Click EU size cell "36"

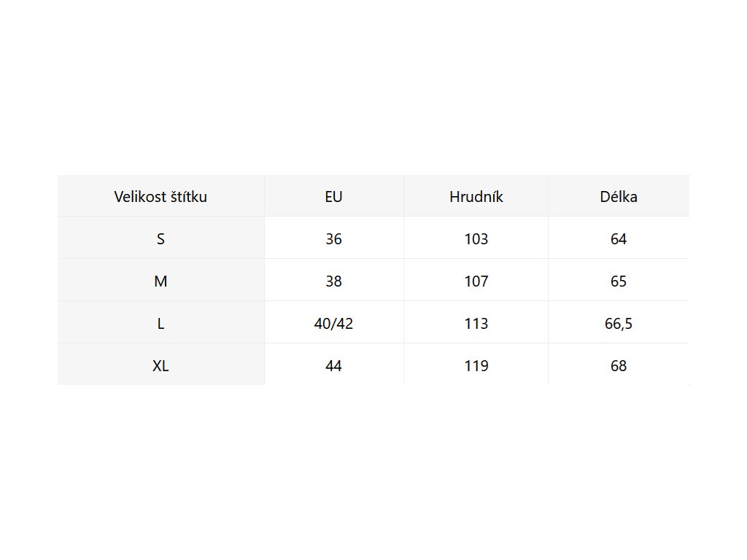[x=333, y=239]
